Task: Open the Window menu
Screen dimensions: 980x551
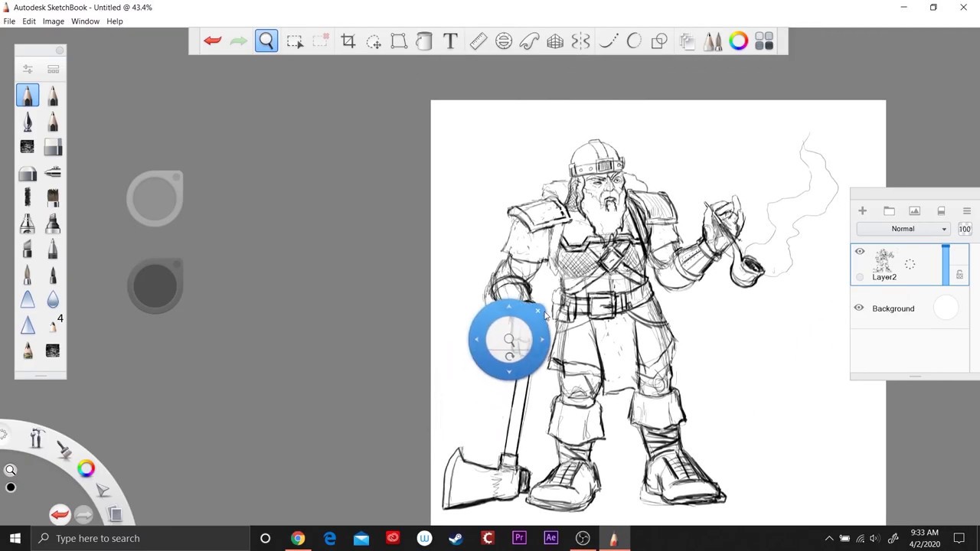Action: [85, 21]
